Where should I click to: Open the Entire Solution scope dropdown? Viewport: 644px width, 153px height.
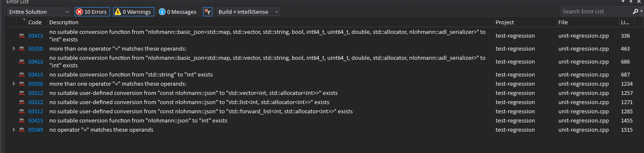[x=39, y=12]
